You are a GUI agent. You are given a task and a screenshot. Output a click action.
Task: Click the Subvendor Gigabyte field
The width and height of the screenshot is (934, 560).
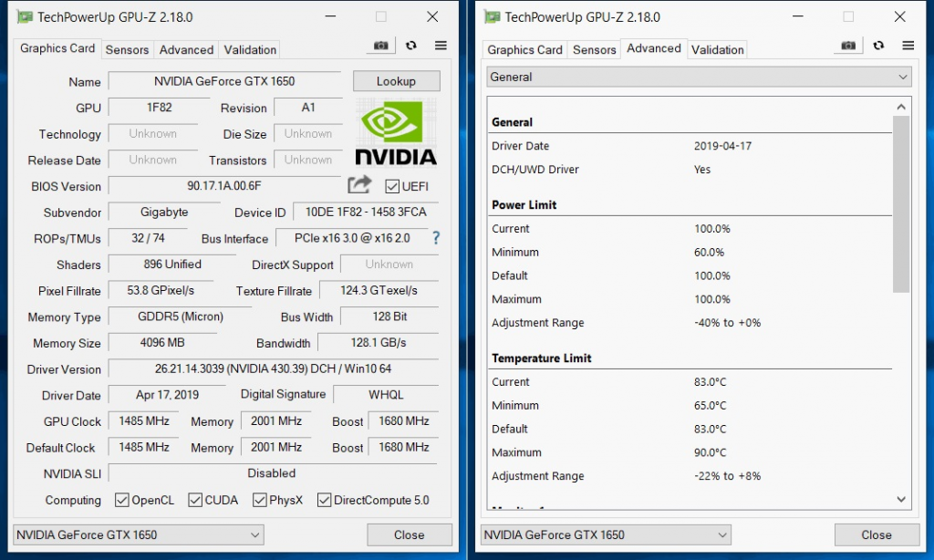click(x=164, y=213)
